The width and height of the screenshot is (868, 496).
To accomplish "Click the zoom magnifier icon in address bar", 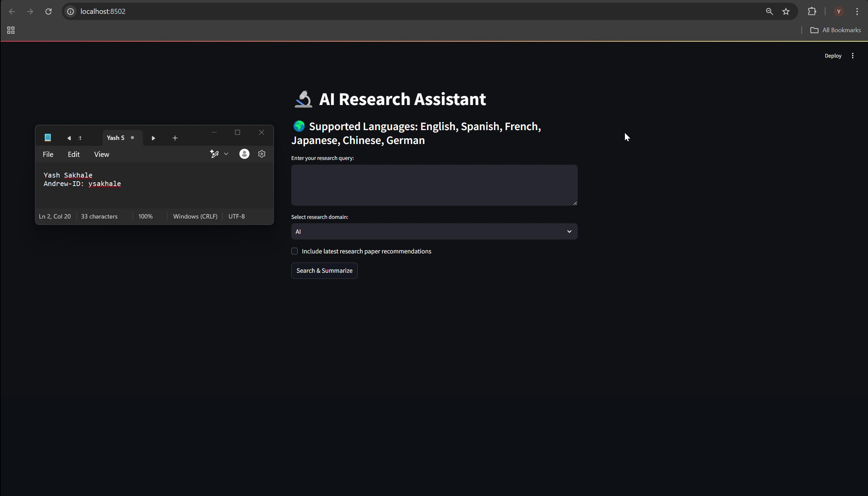I will tap(769, 12).
